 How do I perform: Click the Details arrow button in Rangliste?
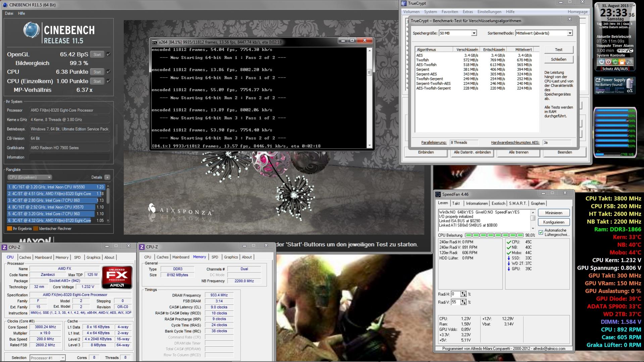coord(107,177)
